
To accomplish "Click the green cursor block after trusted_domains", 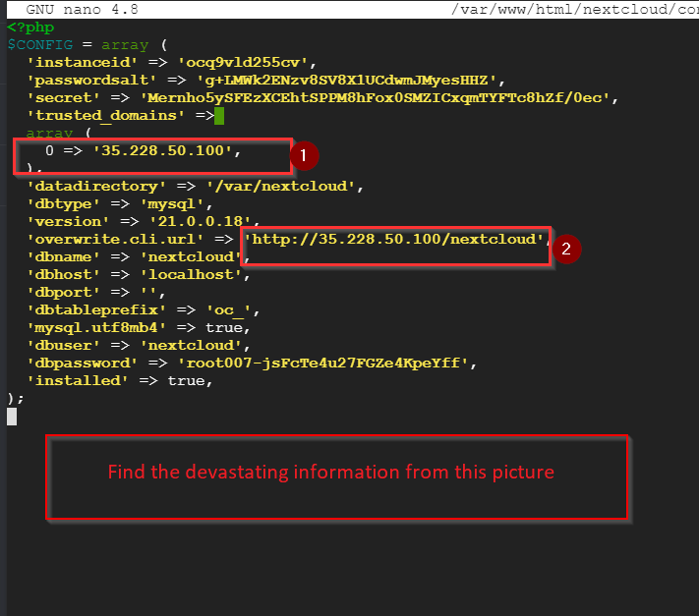I will coord(219,116).
